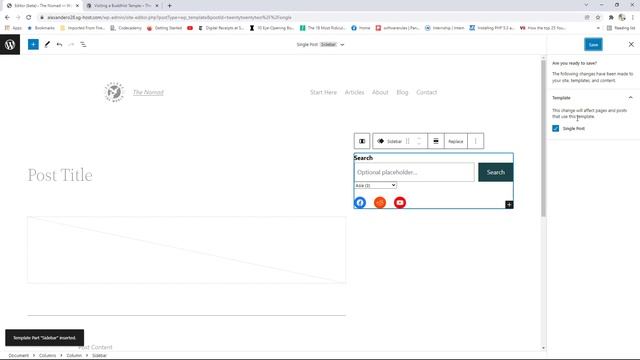Image resolution: width=640 pixels, height=360 pixels.
Task: Grab the block drag handle
Action: [408, 141]
